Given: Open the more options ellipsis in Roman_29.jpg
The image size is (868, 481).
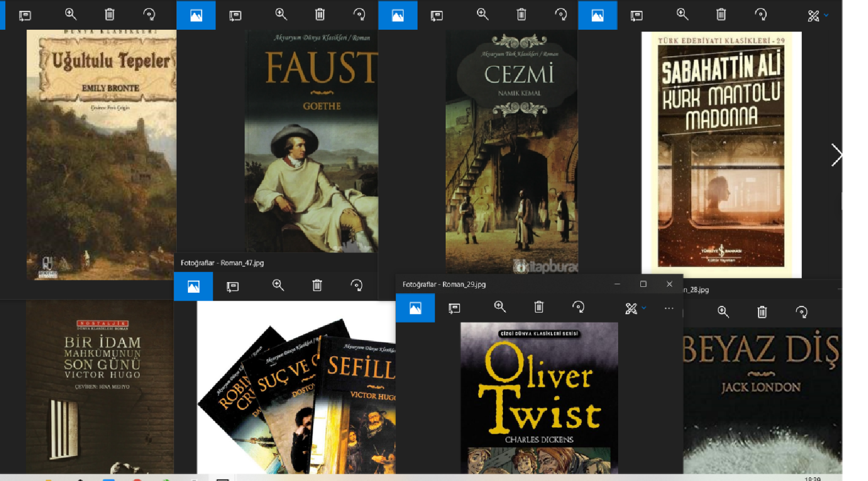Looking at the screenshot, I should tap(669, 308).
